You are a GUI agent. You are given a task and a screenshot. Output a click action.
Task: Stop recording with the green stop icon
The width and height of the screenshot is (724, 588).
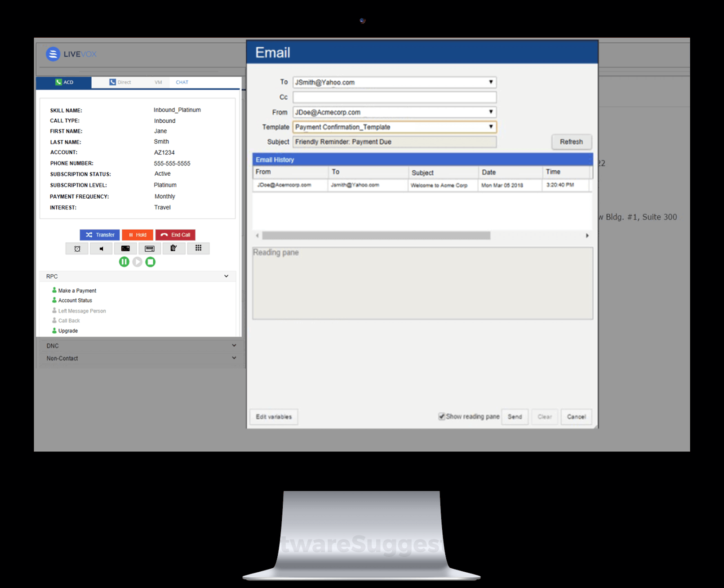pyautogui.click(x=151, y=262)
